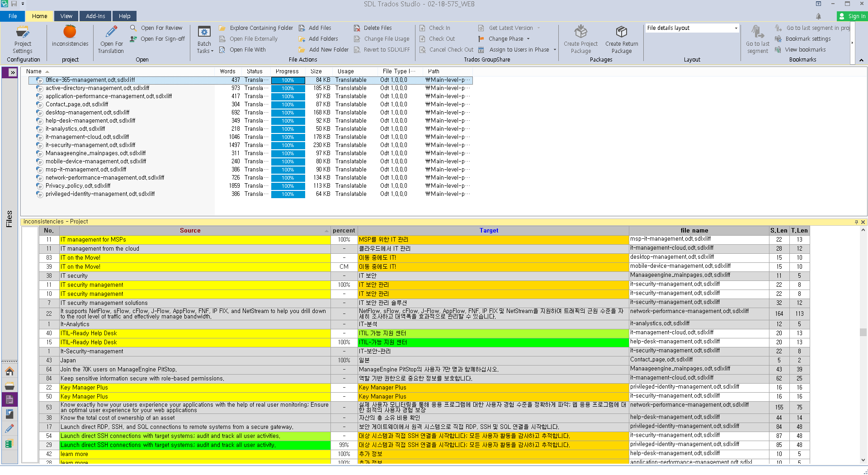Click progress bar of msp-it-management file
868x475 pixels.
click(x=288, y=170)
